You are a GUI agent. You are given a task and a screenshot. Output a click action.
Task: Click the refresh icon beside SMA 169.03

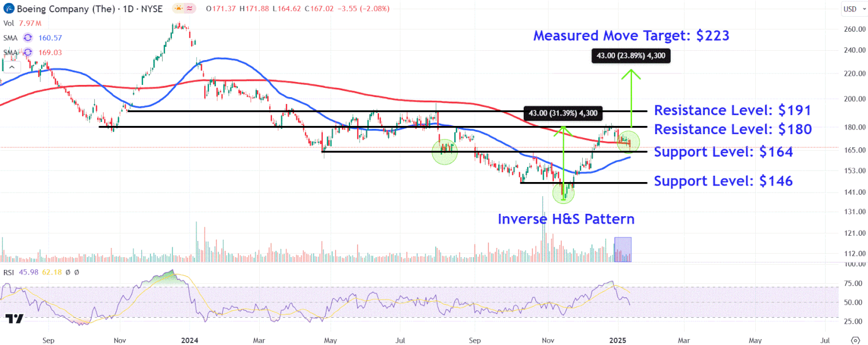click(28, 53)
